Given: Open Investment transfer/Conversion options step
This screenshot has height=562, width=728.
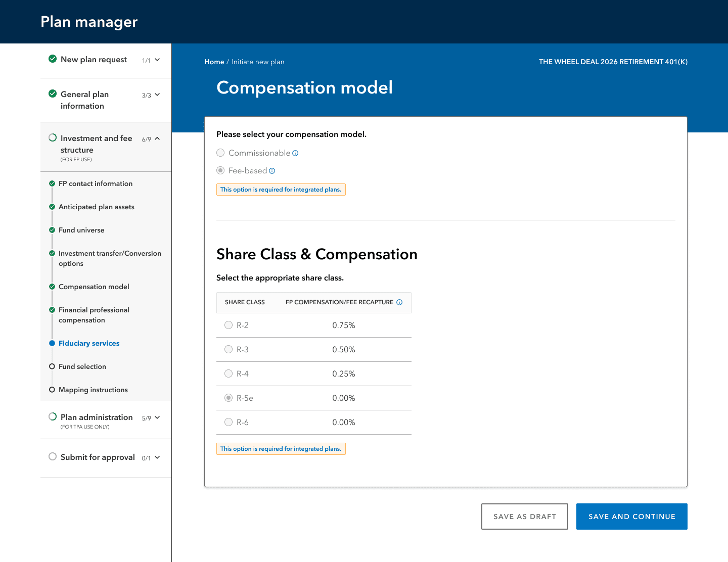Looking at the screenshot, I should pyautogui.click(x=110, y=258).
